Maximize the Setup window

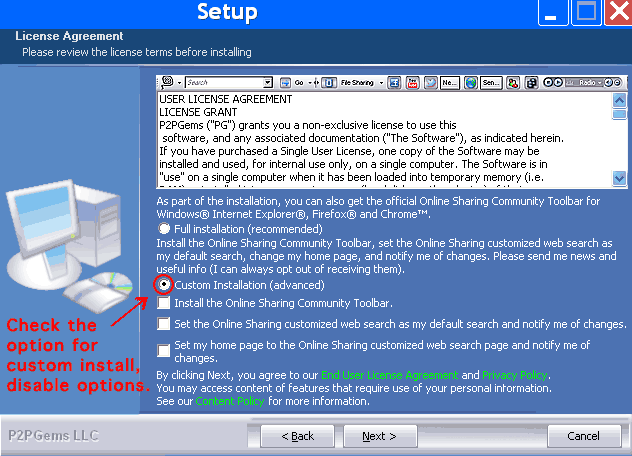(x=585, y=13)
